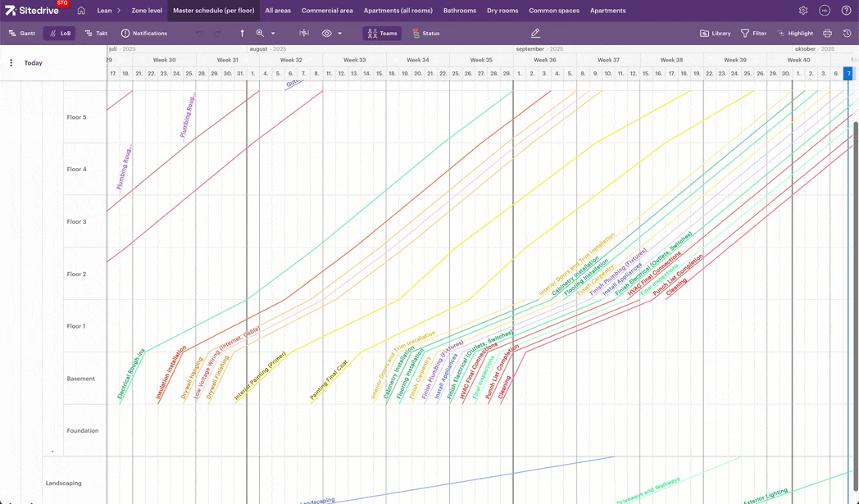This screenshot has height=504, width=859.
Task: Switch to the Commercial area tab
Action: click(x=327, y=11)
